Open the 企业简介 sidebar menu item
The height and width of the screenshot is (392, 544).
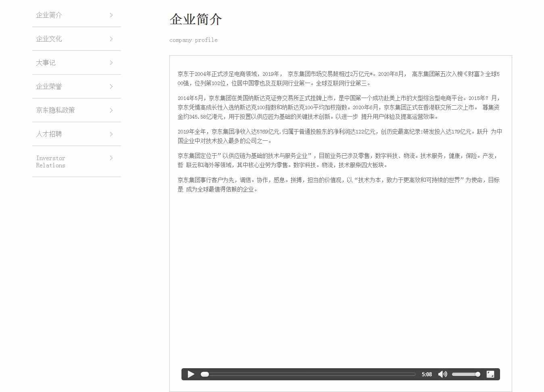77,15
